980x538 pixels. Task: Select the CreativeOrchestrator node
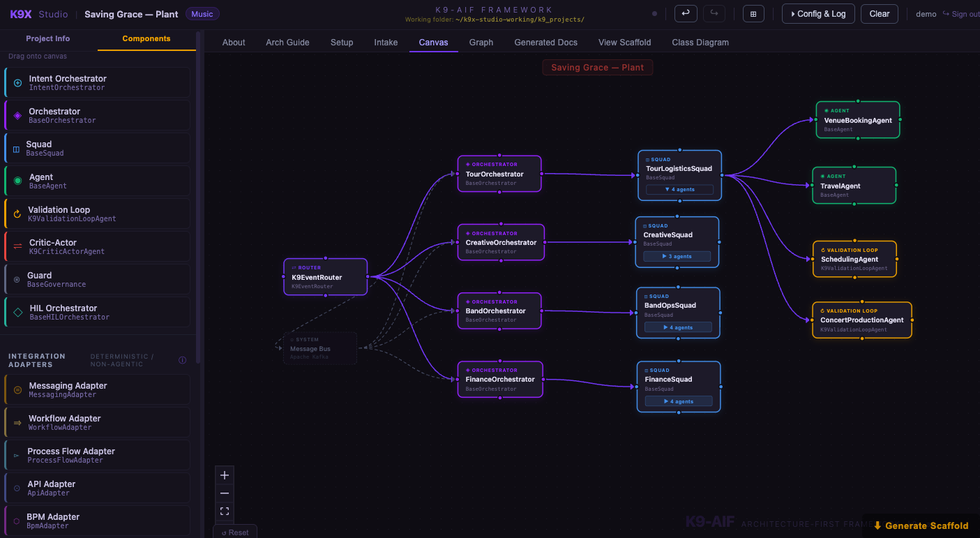(501, 242)
